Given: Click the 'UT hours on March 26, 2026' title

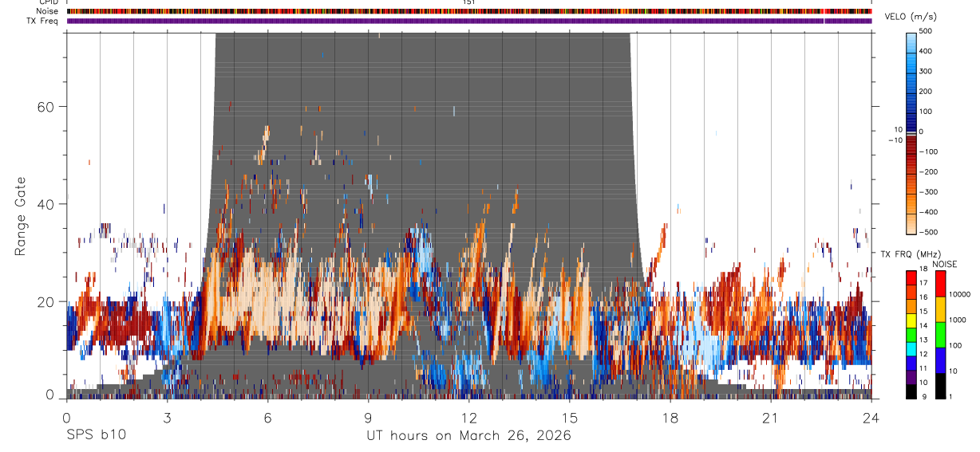Looking at the screenshot, I should click(468, 436).
